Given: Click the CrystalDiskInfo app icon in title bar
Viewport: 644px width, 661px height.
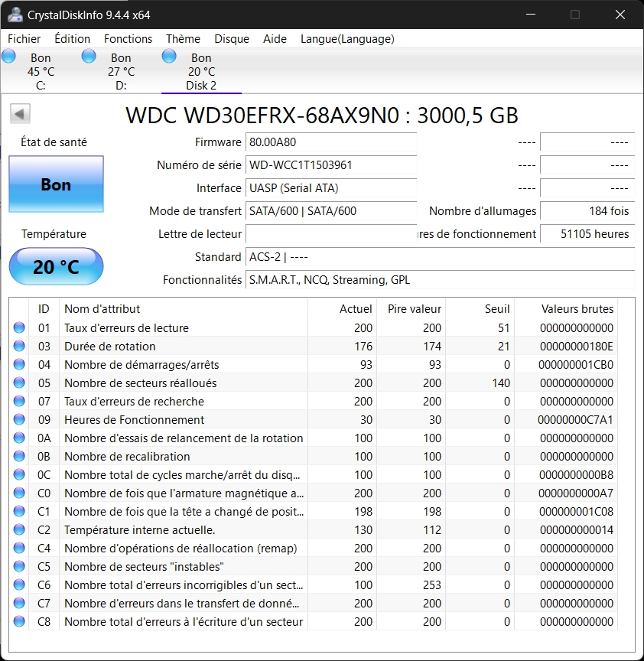Looking at the screenshot, I should tap(15, 15).
